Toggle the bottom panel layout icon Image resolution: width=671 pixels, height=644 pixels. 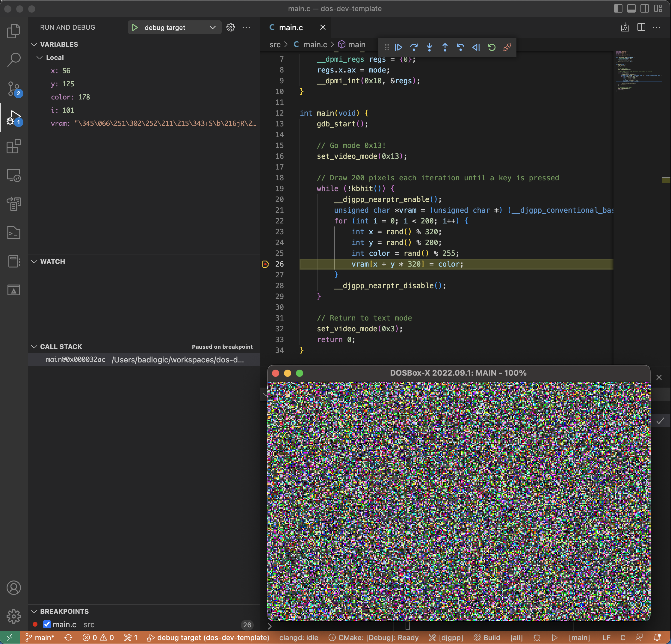(631, 9)
